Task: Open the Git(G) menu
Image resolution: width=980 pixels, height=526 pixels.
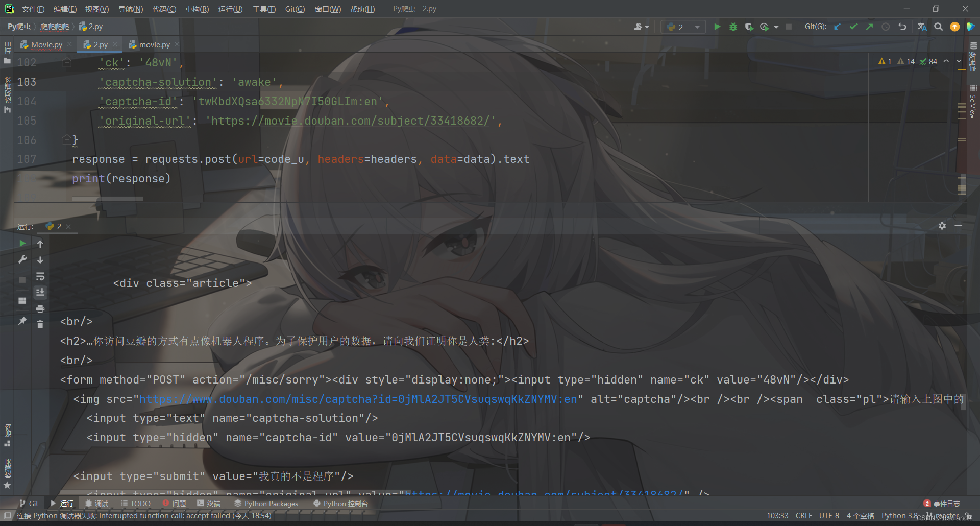Action: pos(295,9)
